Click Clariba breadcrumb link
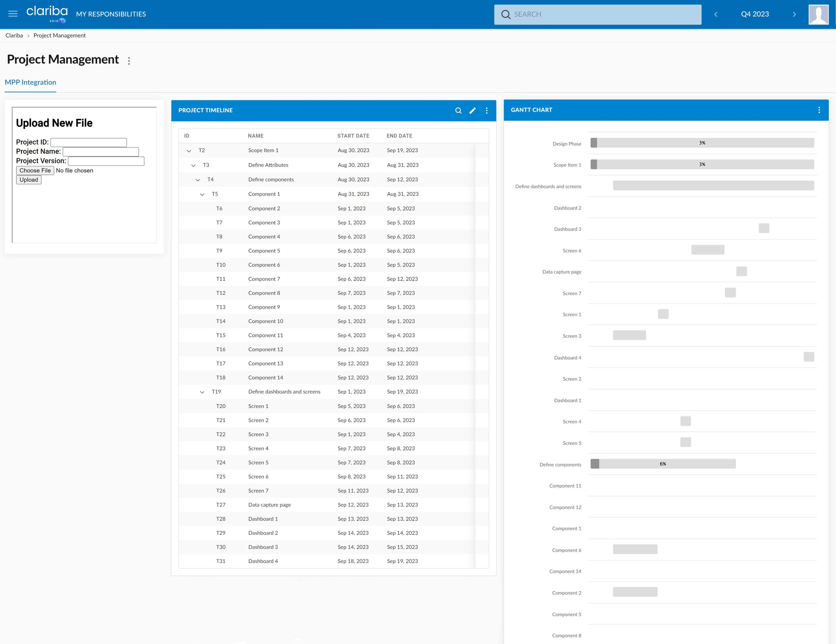The height and width of the screenshot is (644, 836). [x=14, y=35]
